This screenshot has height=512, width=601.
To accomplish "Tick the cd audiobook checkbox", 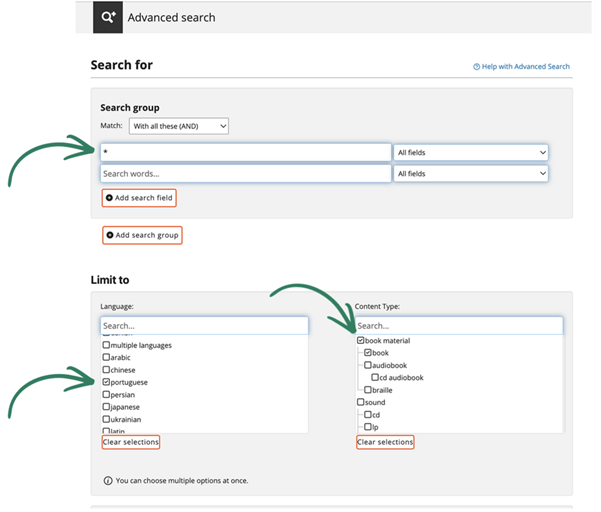I will point(375,378).
